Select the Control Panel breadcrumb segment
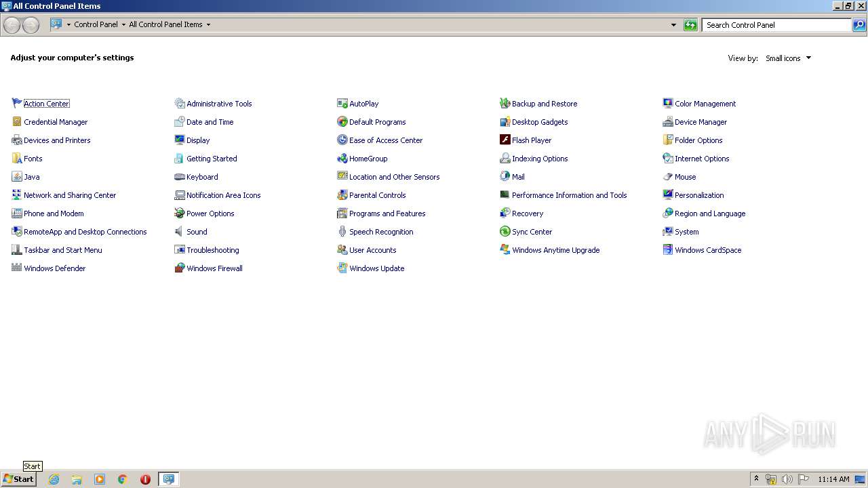The height and width of the screenshot is (488, 868). pos(96,24)
